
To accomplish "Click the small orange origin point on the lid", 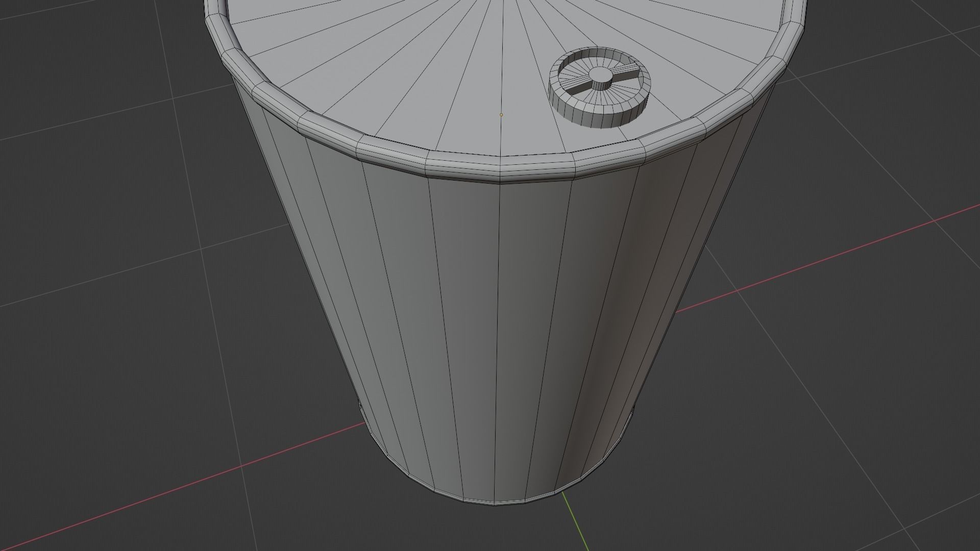I will tap(501, 115).
